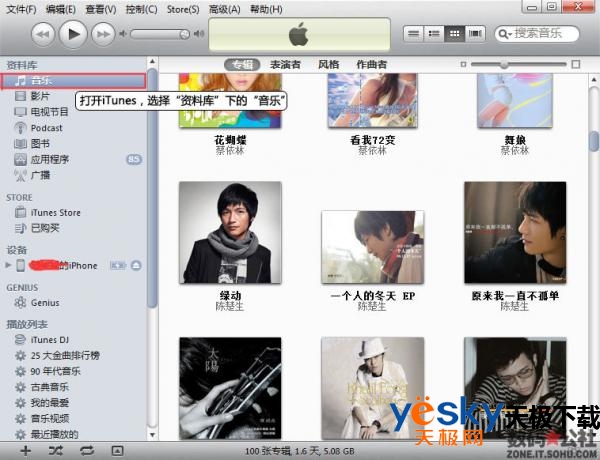The image size is (600, 460).
Task: Click the small artwork size icon
Action: (x=463, y=64)
